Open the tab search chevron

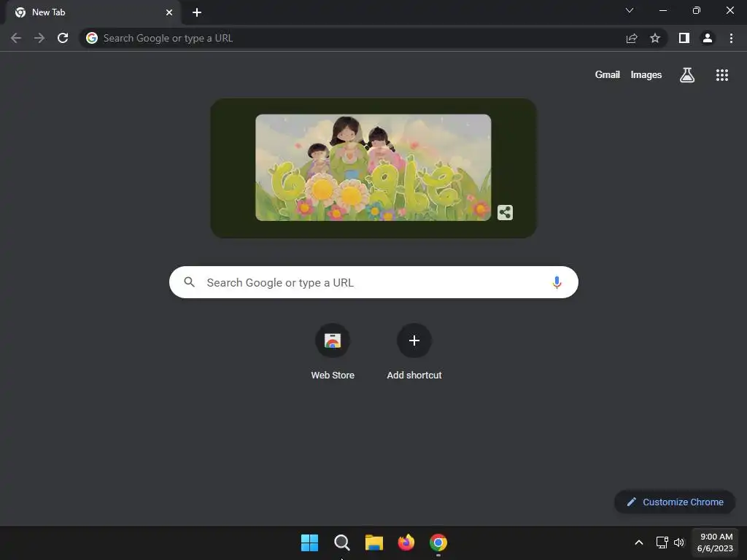pos(630,10)
